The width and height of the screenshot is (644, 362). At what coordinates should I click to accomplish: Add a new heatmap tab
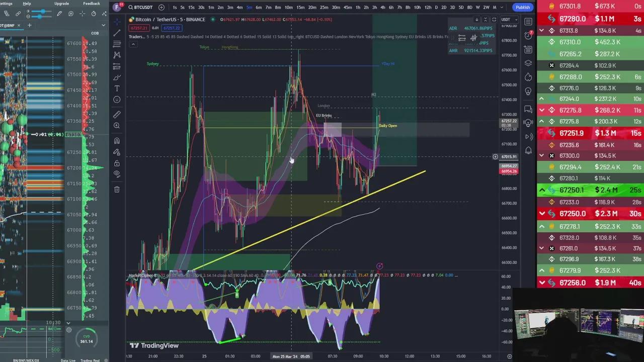point(29,25)
